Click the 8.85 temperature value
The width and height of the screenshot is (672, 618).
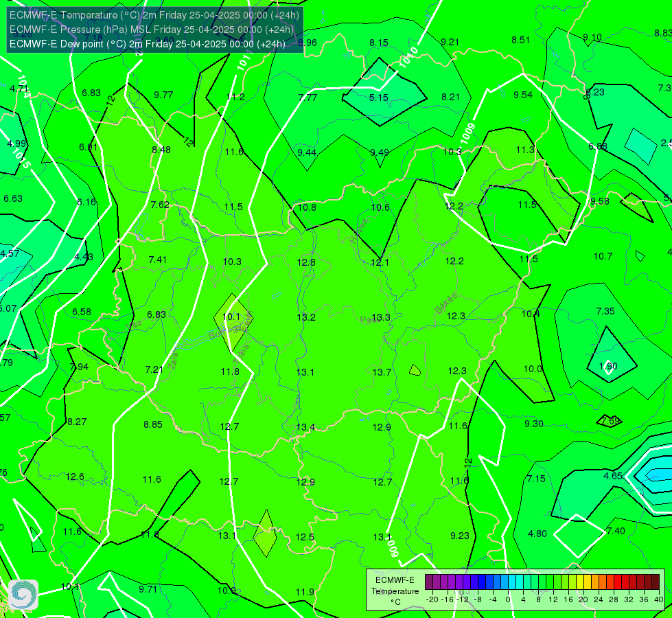[x=153, y=424]
